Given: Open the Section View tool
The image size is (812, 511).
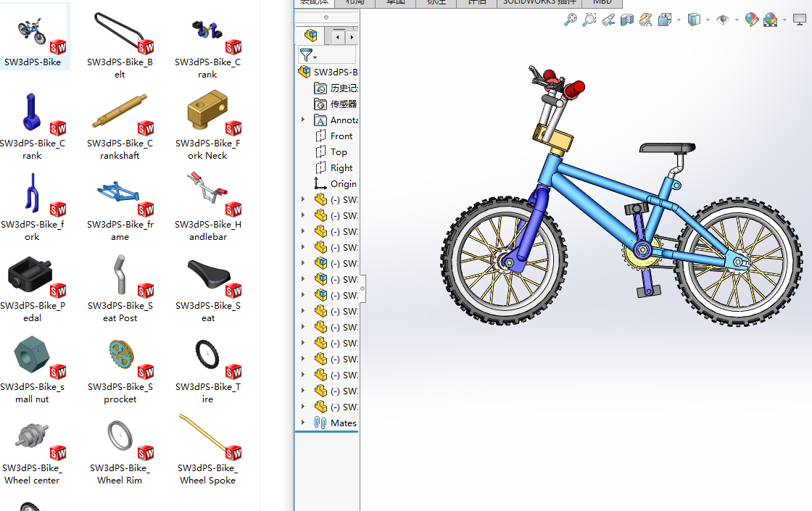Looking at the screenshot, I should [x=626, y=20].
